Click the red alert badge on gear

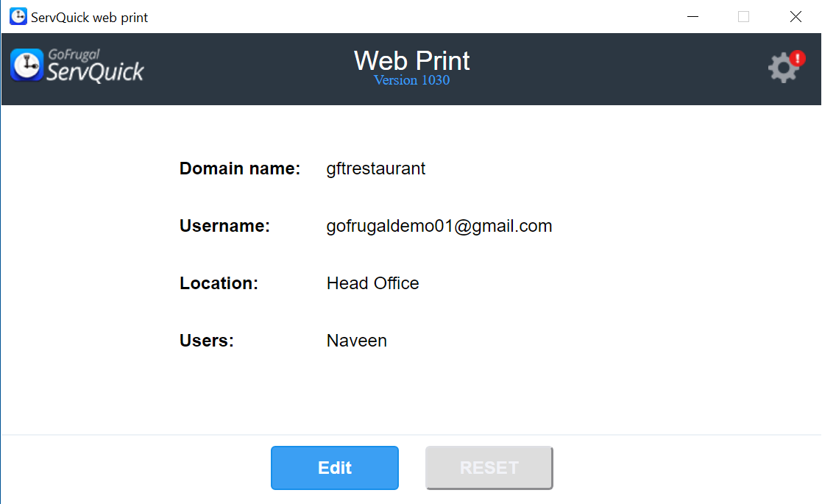click(798, 59)
